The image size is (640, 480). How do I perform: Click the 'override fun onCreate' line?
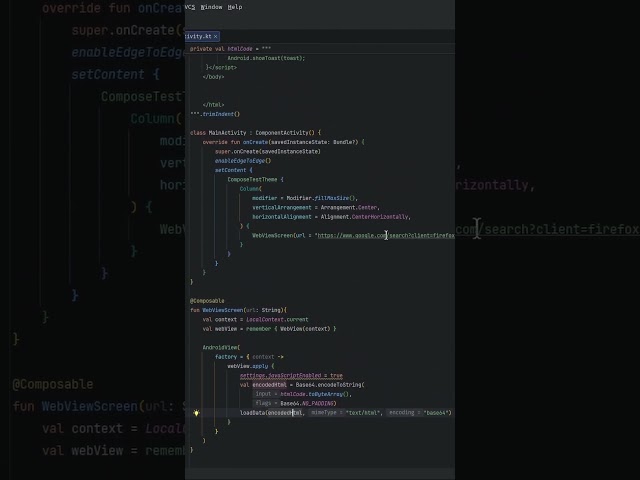pyautogui.click(x=283, y=142)
